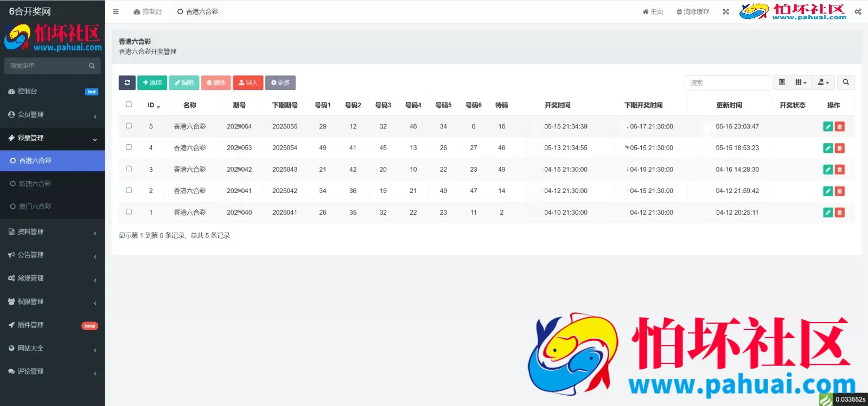
Task: Open the settings cogs icon at top right
Action: pyautogui.click(x=858, y=11)
